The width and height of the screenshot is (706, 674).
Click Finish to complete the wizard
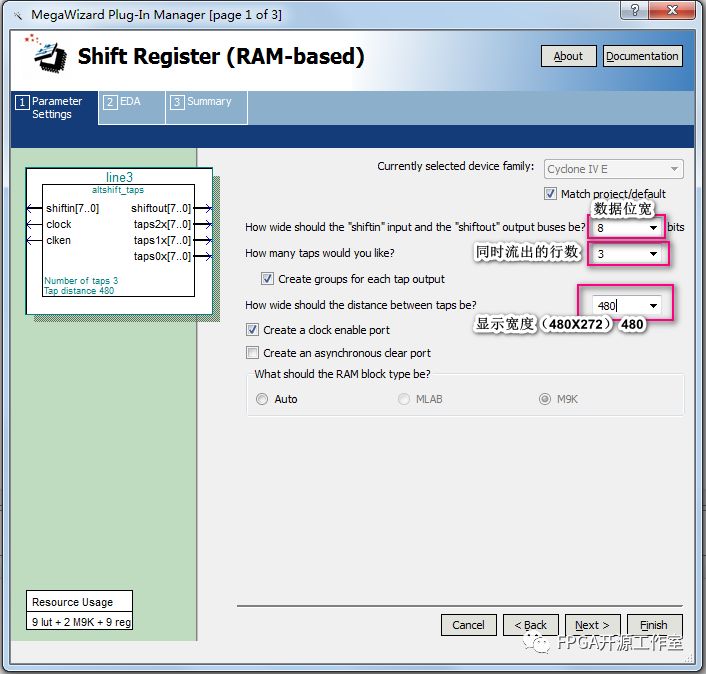[654, 625]
